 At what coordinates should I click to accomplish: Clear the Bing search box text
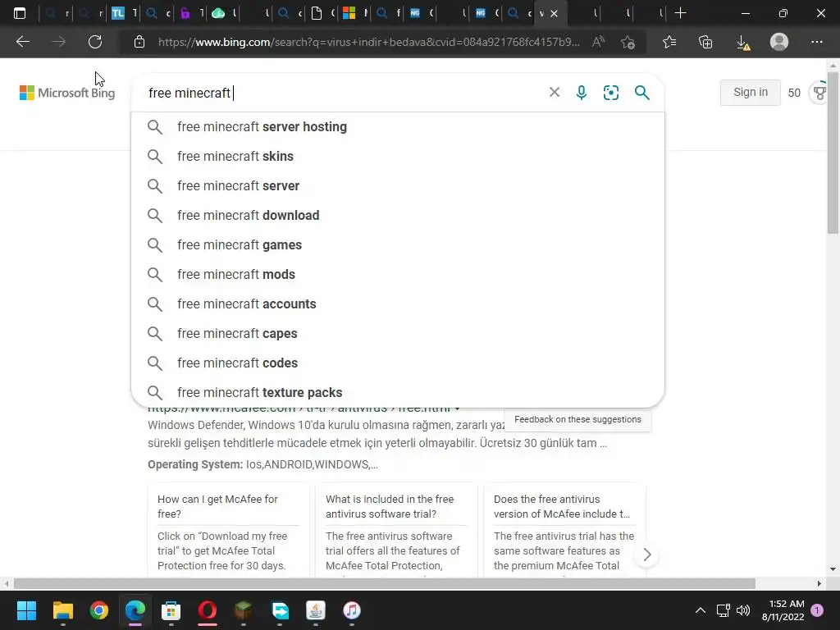point(555,93)
